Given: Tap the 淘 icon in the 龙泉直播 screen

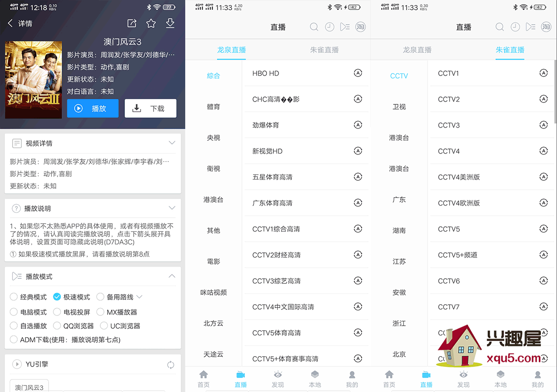Looking at the screenshot, I should [360, 27].
